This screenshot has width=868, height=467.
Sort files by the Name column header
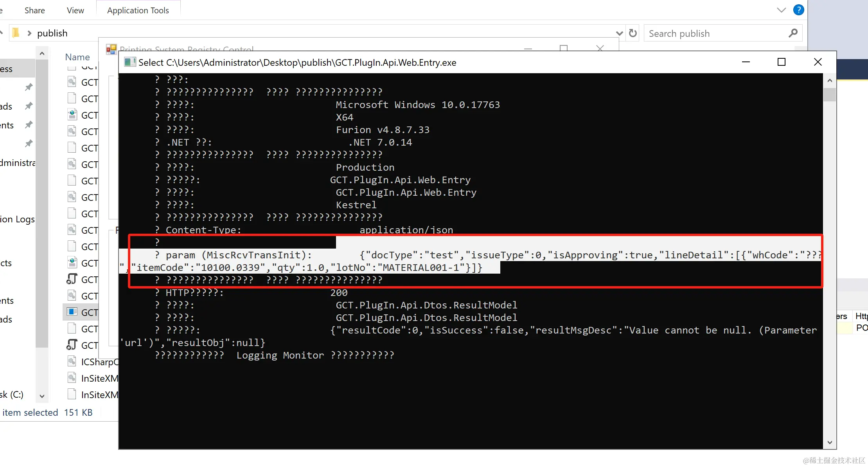(77, 57)
